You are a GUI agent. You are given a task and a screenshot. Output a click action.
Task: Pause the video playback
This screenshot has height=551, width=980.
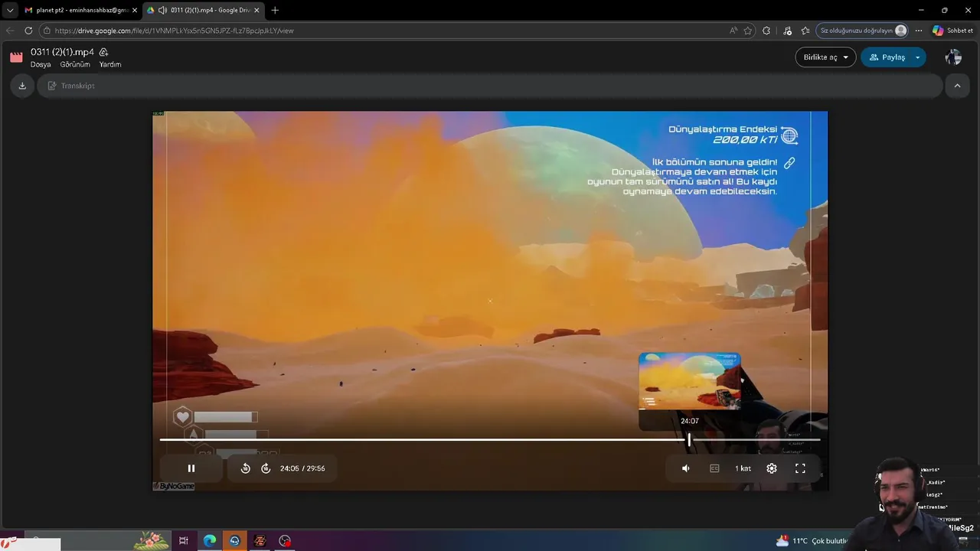(x=191, y=468)
